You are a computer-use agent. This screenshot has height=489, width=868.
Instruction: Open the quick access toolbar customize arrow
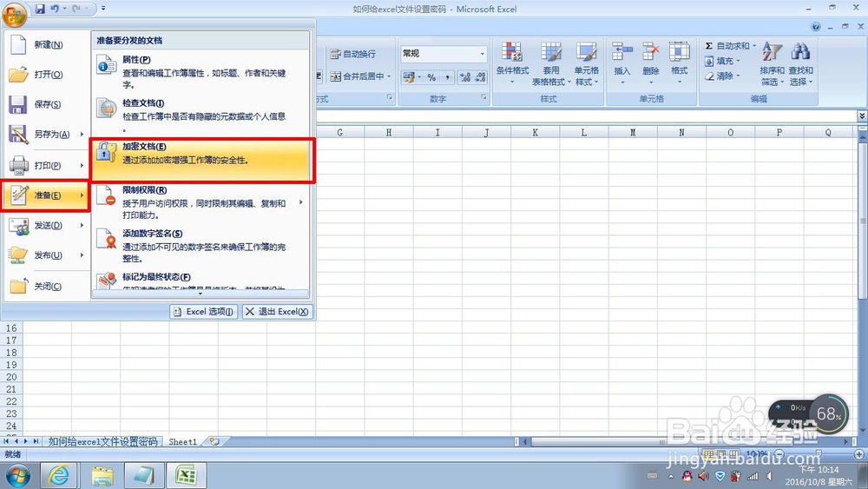click(x=103, y=9)
